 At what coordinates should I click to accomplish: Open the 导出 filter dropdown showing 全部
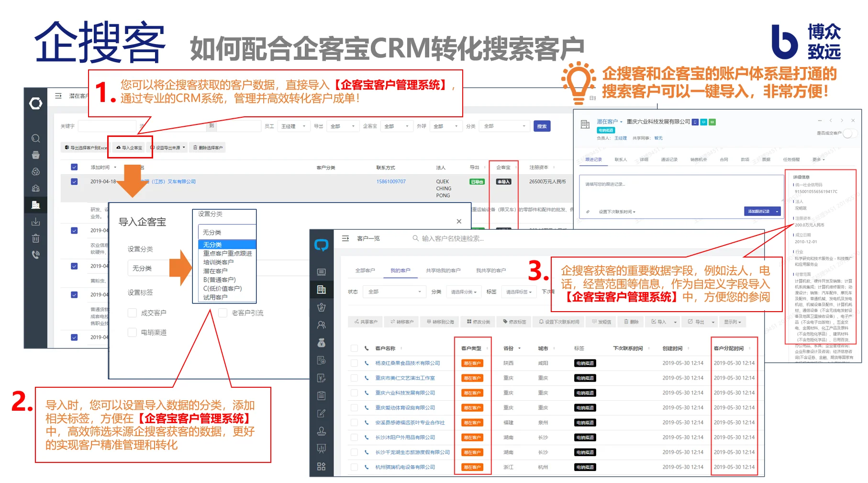(x=343, y=126)
